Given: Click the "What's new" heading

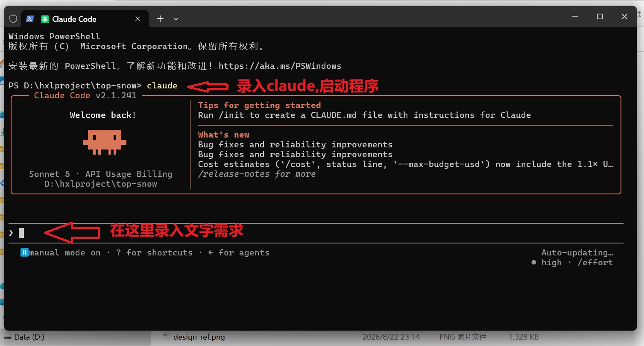Looking at the screenshot, I should pyautogui.click(x=223, y=135).
